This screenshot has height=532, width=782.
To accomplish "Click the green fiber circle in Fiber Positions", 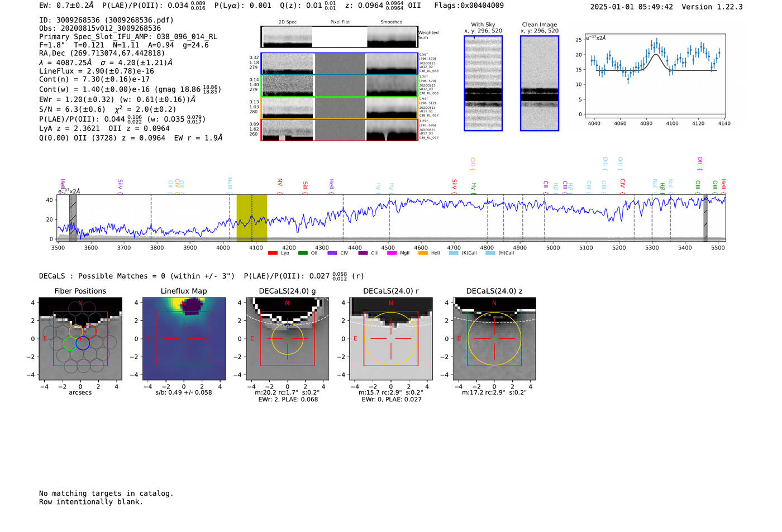I will 70,343.
